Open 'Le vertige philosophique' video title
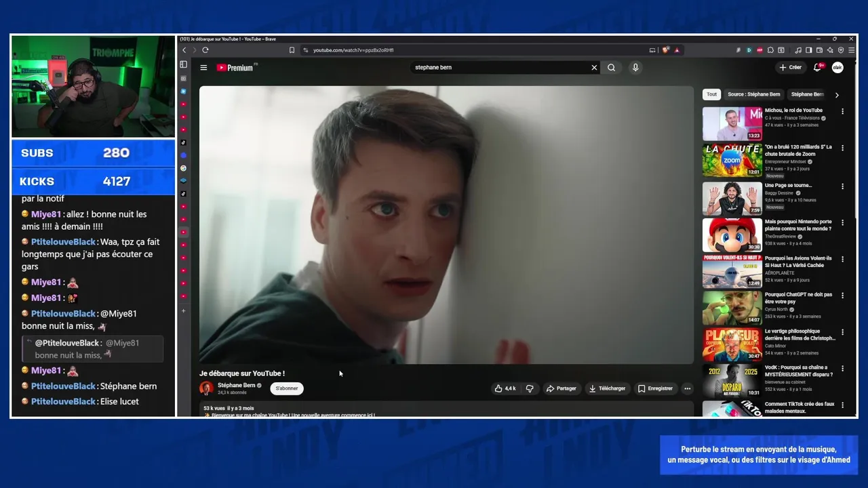Viewport: 868px width, 488px height. (800, 335)
